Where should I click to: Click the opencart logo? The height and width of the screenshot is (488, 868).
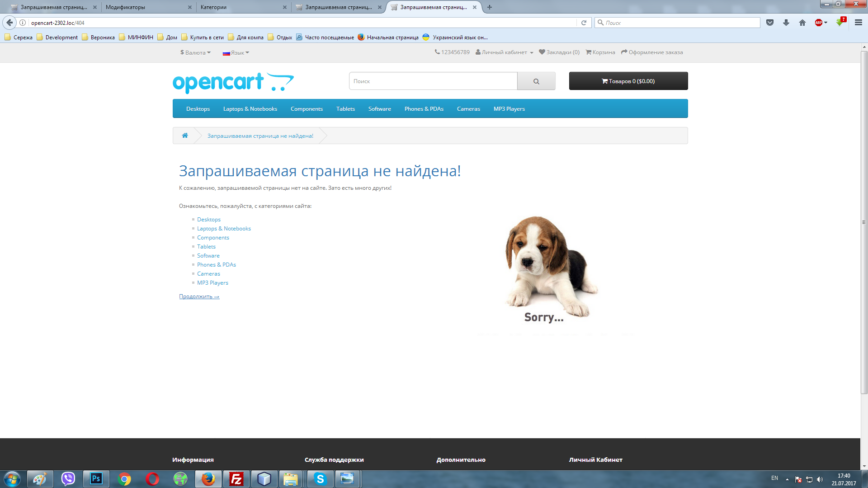point(233,83)
